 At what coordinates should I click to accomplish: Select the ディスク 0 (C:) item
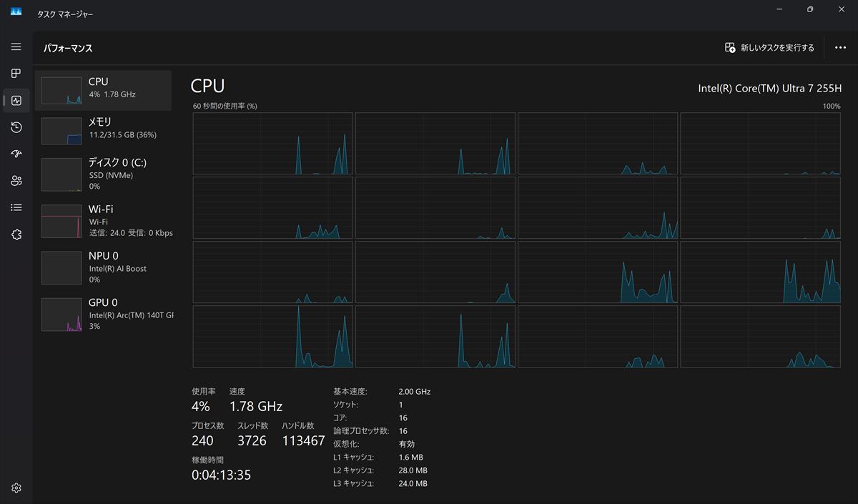coord(104,174)
